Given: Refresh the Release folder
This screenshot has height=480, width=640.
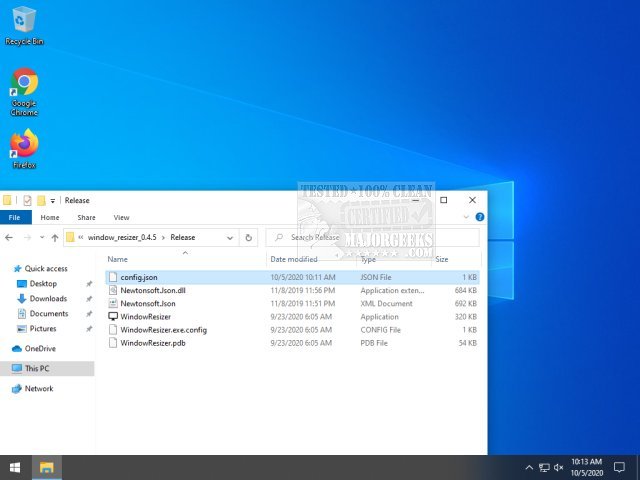Looking at the screenshot, I should [x=248, y=238].
